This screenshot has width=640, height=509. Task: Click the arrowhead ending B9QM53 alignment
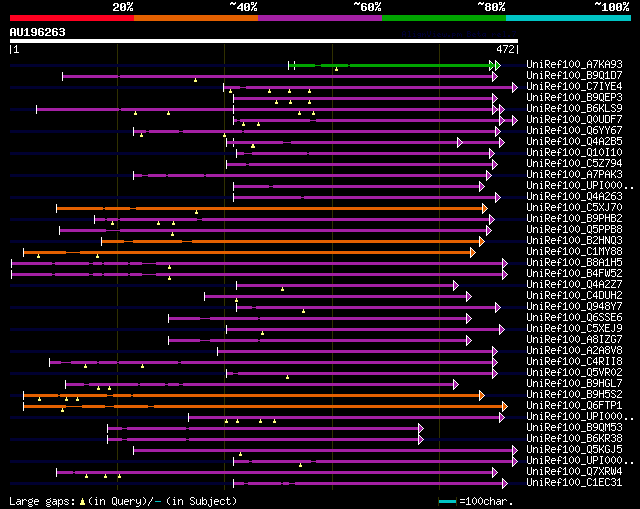[421, 429]
